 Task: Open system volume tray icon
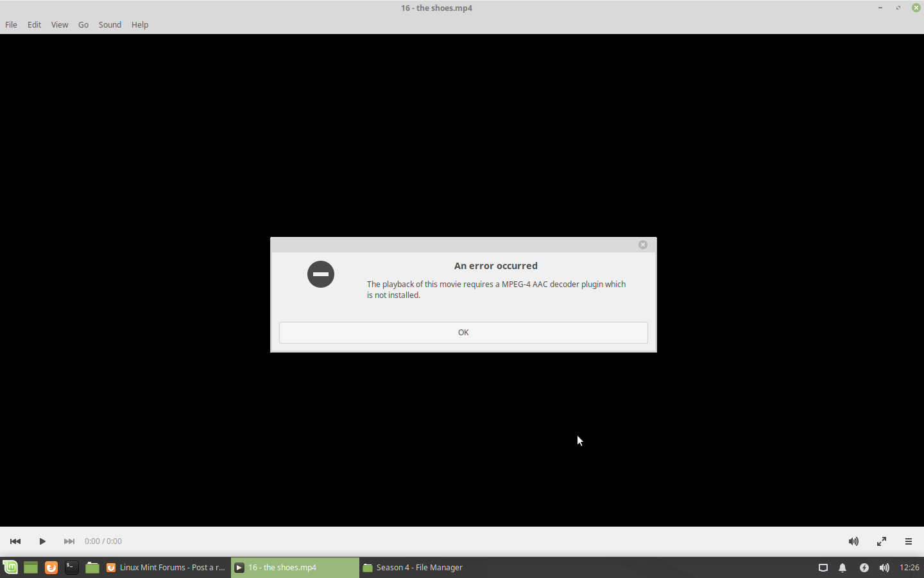click(x=884, y=568)
